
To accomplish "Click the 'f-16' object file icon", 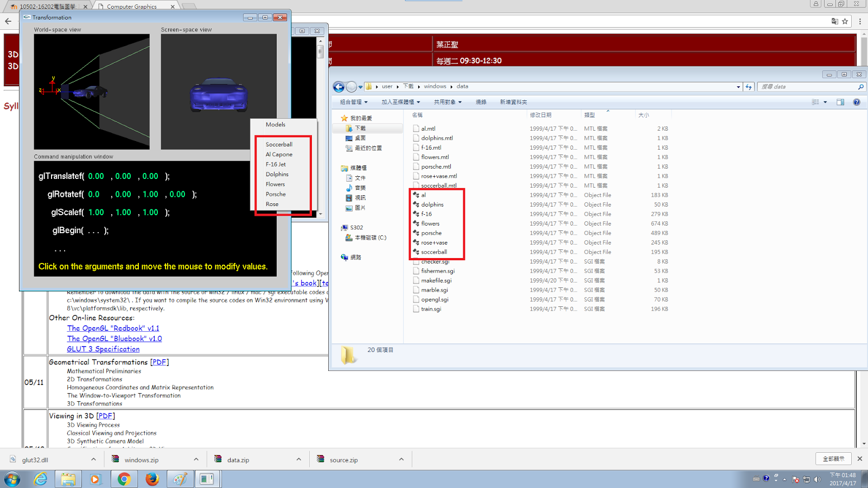I will click(416, 214).
